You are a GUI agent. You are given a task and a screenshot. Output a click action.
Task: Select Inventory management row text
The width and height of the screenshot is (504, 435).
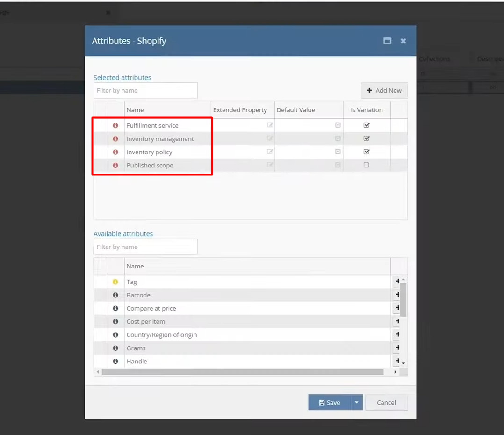(160, 139)
